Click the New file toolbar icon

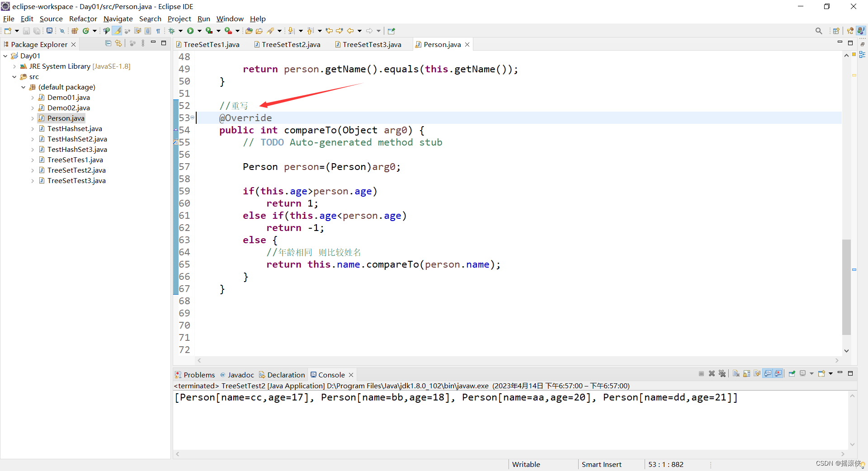pyautogui.click(x=8, y=31)
